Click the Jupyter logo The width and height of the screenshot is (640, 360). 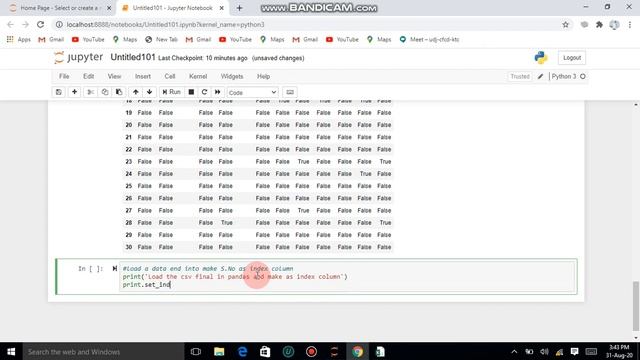(78, 58)
